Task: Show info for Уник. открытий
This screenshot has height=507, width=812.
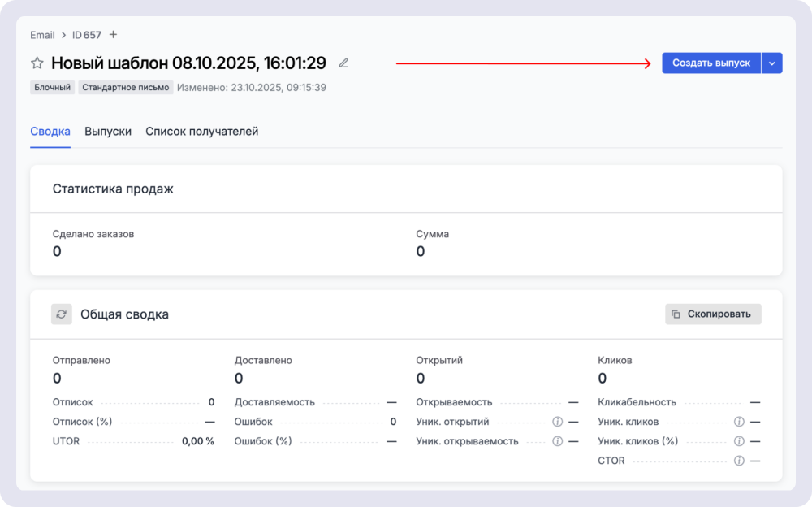Action: click(557, 422)
